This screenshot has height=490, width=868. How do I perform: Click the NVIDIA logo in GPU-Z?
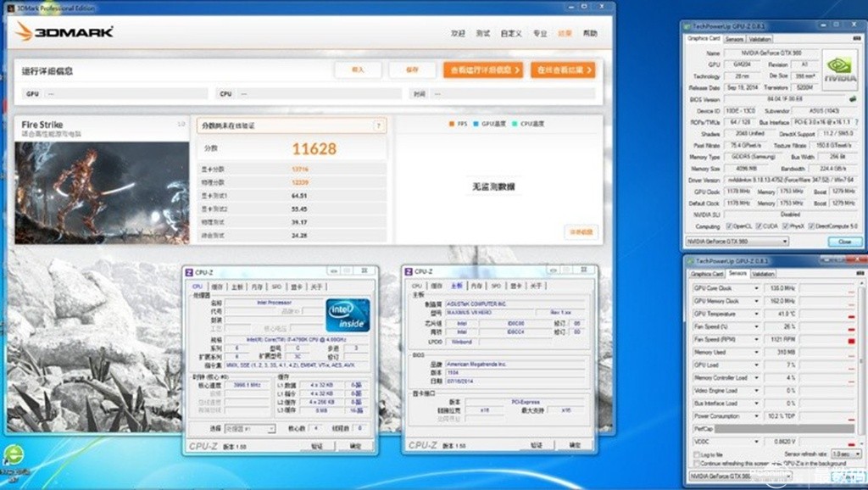(x=839, y=68)
